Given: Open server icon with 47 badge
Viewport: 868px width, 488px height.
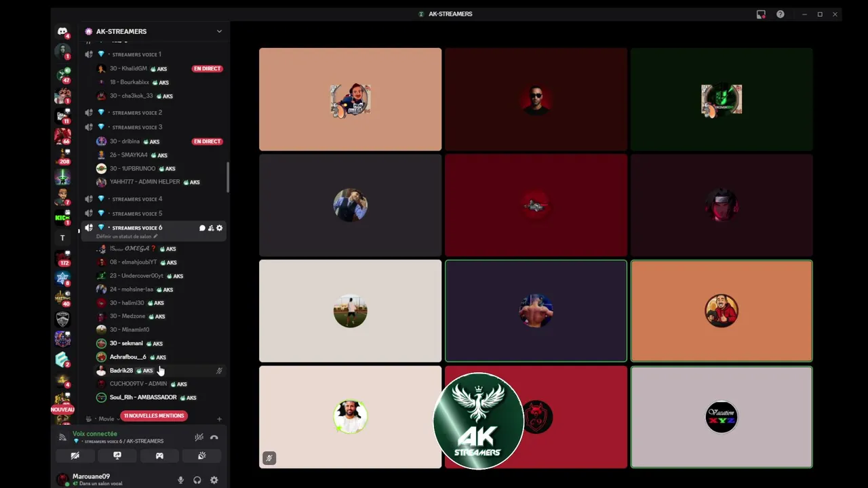Looking at the screenshot, I should click(62, 75).
